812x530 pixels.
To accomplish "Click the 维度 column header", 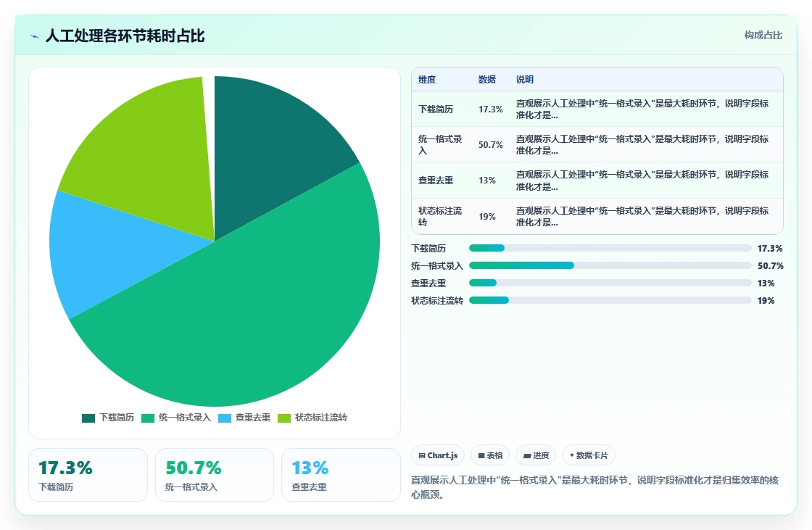I will click(427, 79).
